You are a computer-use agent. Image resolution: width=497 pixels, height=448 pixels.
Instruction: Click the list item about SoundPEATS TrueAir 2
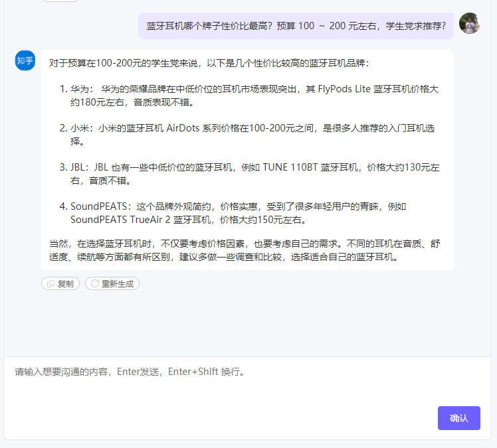pyautogui.click(x=233, y=213)
